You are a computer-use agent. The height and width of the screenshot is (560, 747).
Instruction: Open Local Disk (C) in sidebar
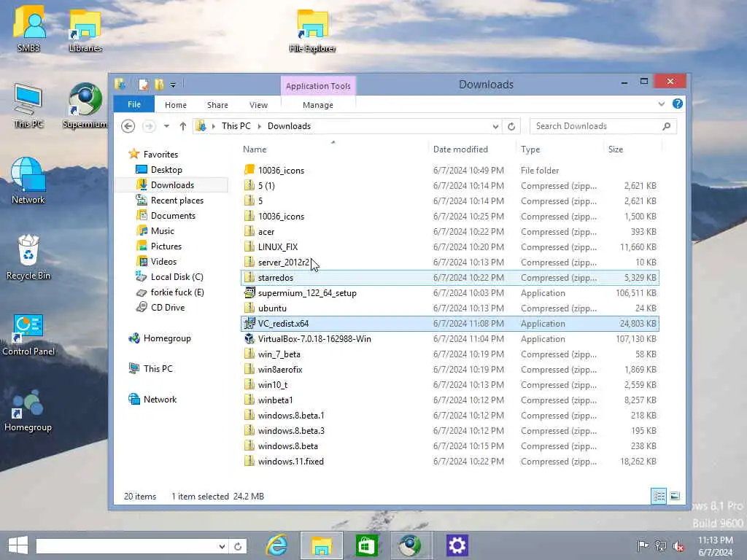[x=177, y=276]
